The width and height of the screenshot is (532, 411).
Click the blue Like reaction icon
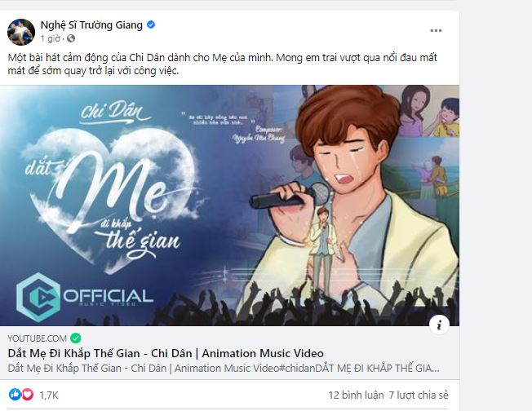click(15, 395)
